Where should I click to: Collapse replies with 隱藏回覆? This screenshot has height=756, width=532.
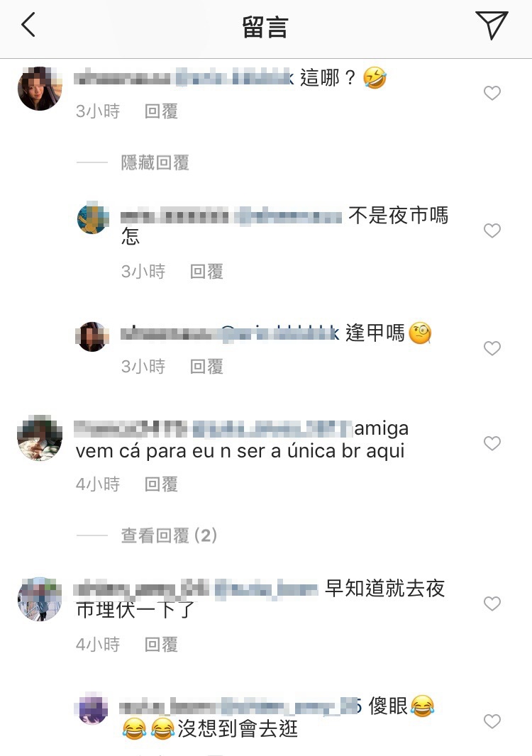(155, 163)
